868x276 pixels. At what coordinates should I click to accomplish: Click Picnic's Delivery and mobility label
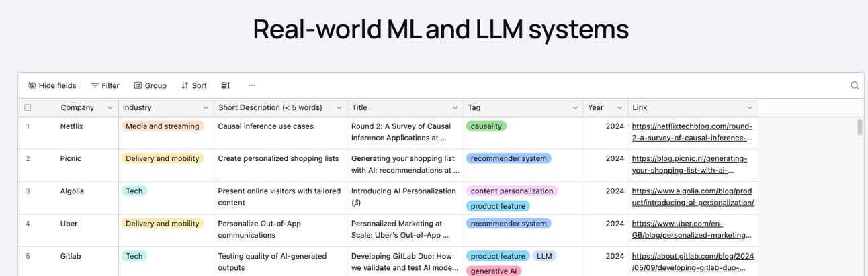163,158
